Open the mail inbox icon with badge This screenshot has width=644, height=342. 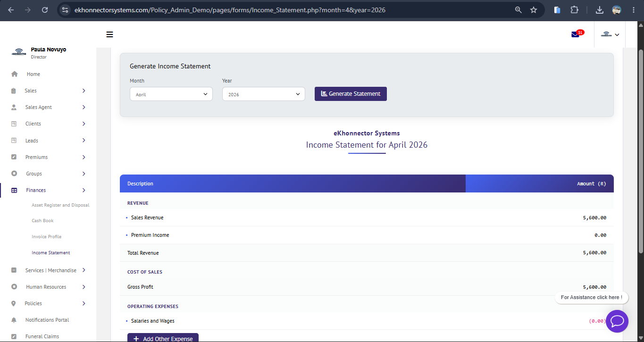577,33
